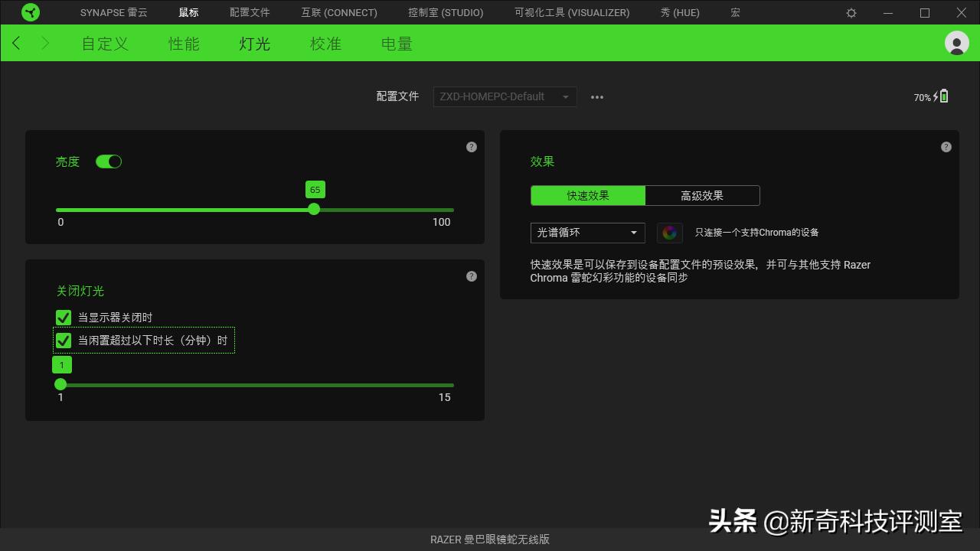
Task: Click the Razer logo icon top-left
Action: click(x=31, y=12)
